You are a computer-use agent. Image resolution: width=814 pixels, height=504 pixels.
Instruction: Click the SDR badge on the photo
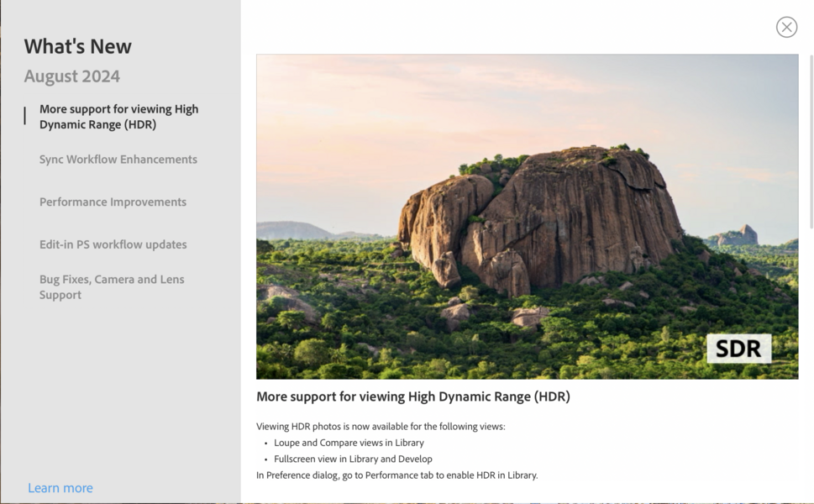[738, 349]
